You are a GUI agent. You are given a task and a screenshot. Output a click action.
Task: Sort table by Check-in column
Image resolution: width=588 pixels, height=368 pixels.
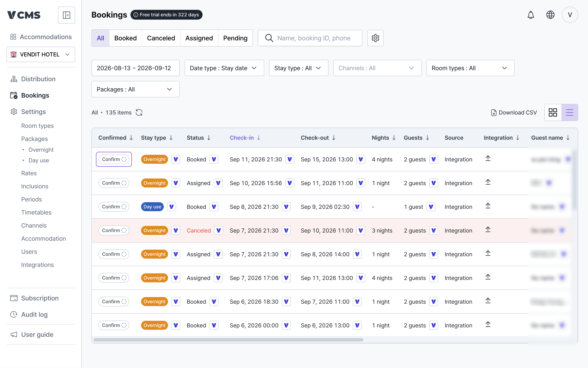(x=245, y=138)
